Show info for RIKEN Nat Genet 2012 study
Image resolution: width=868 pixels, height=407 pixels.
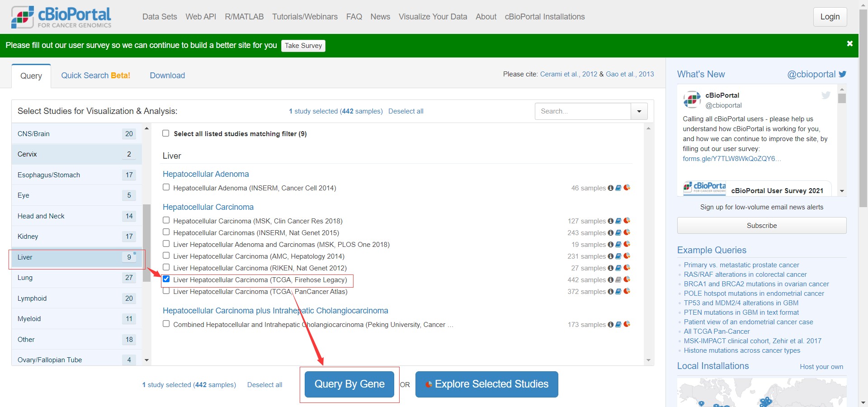[x=611, y=268]
